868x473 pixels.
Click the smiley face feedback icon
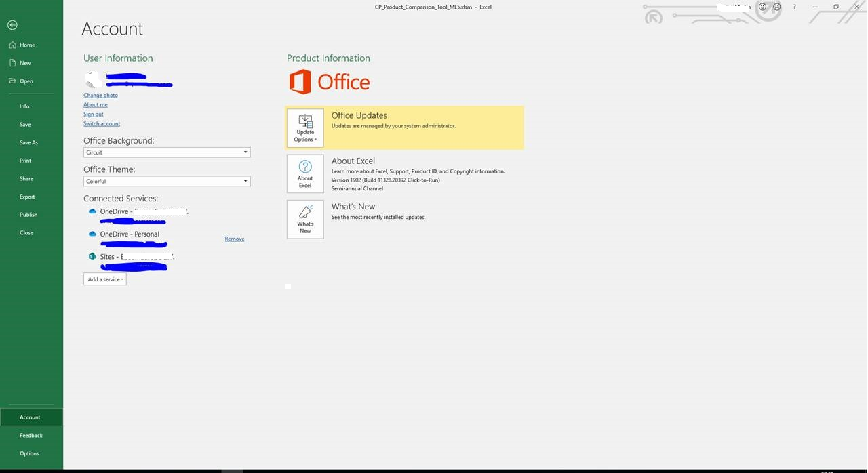(762, 7)
